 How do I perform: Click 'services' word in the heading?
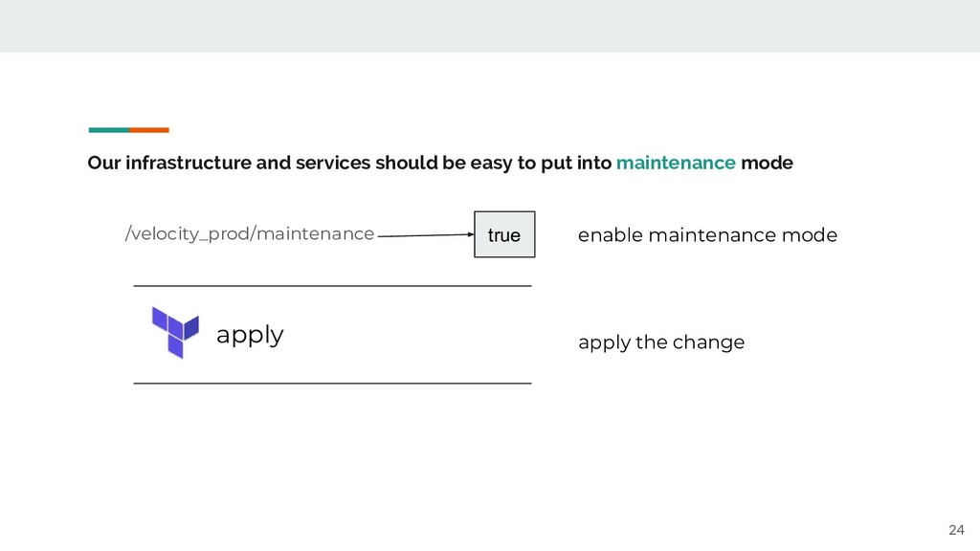point(333,163)
